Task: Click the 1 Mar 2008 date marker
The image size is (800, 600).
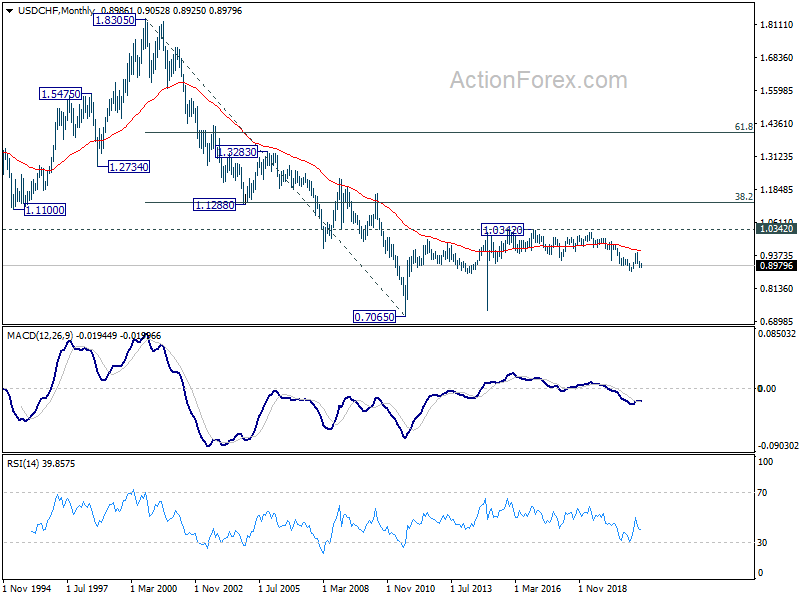Action: coord(351,590)
